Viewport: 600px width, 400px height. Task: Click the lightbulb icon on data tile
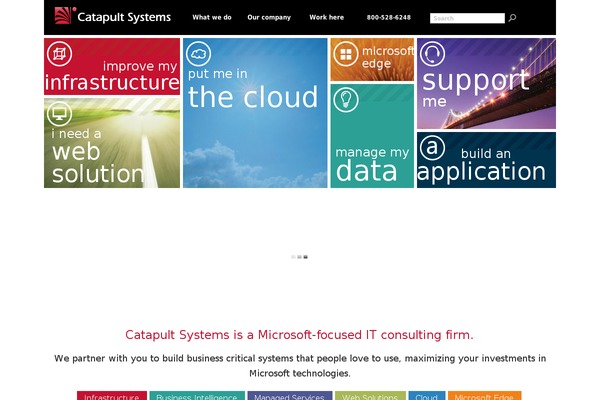coord(346,100)
